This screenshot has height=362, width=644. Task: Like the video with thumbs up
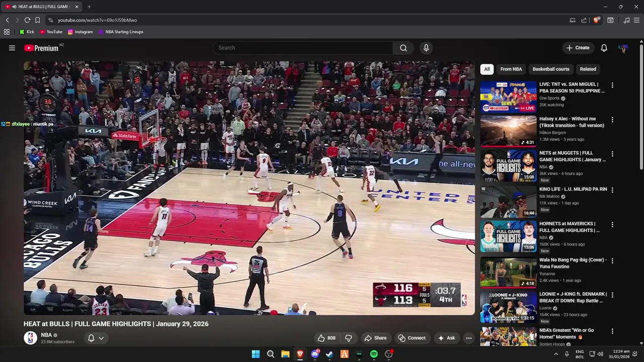click(326, 338)
